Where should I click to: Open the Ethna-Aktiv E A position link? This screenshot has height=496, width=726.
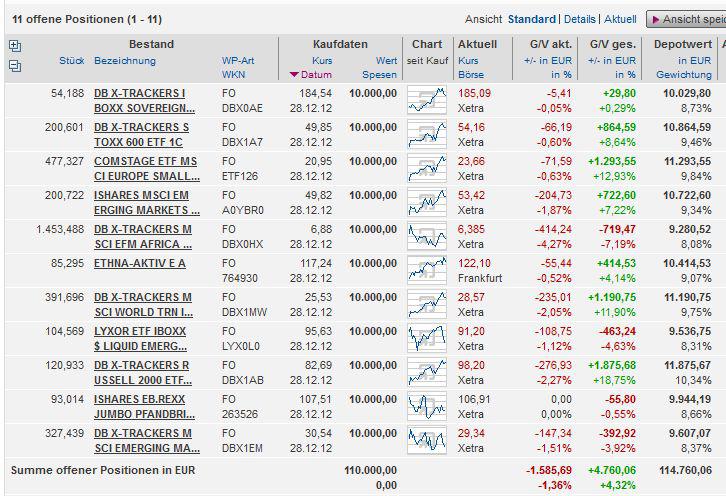tap(139, 263)
